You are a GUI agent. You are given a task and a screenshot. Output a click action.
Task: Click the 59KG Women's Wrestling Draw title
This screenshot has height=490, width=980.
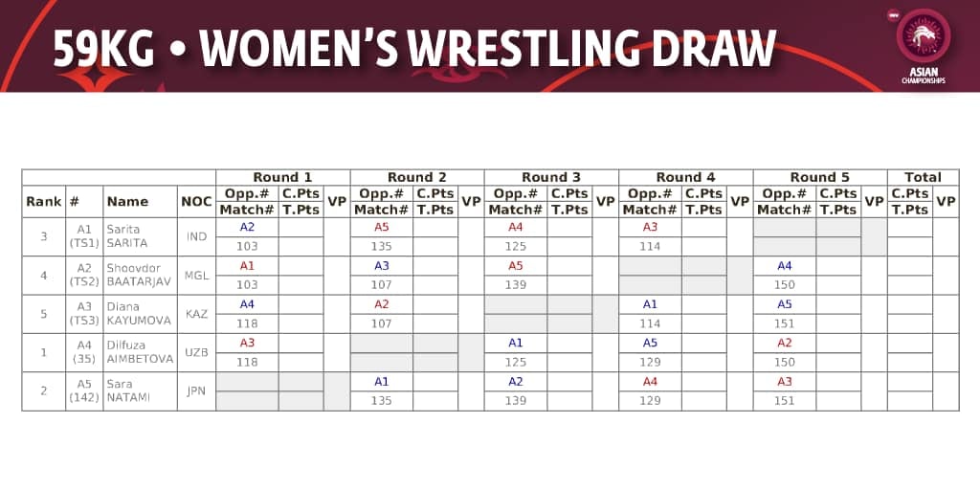[x=413, y=50]
